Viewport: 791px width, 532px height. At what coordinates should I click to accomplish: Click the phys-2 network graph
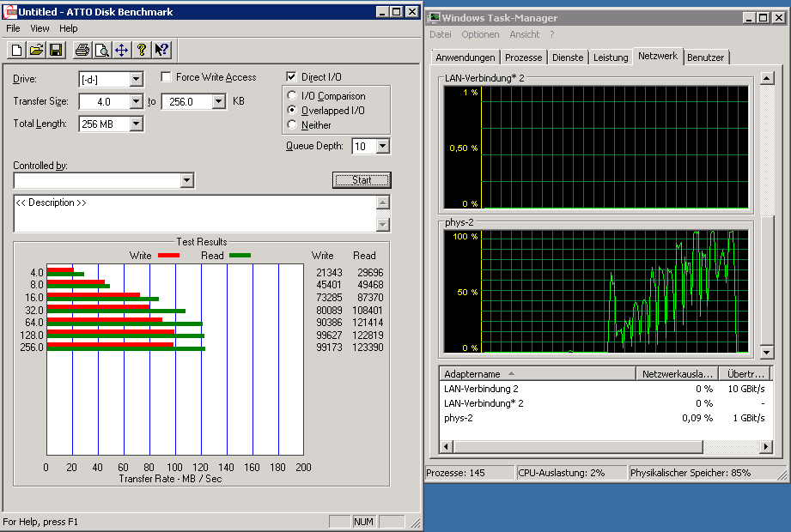pyautogui.click(x=596, y=292)
